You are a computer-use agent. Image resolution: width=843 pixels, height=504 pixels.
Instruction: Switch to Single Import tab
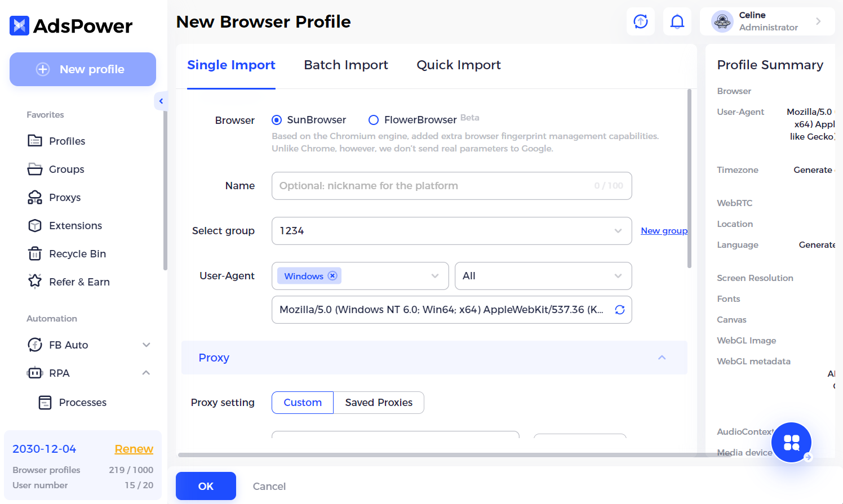click(231, 65)
